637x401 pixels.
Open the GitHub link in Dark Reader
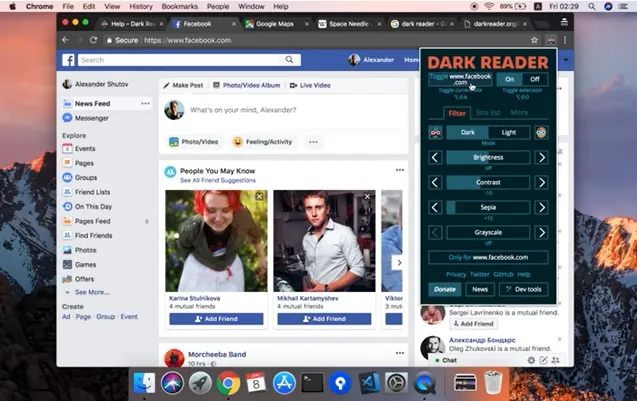tap(503, 274)
